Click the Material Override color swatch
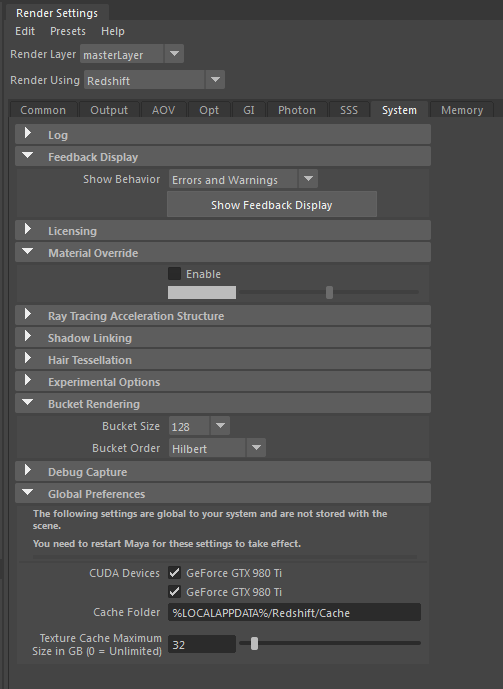Viewport: 503px width, 689px height. pyautogui.click(x=202, y=292)
